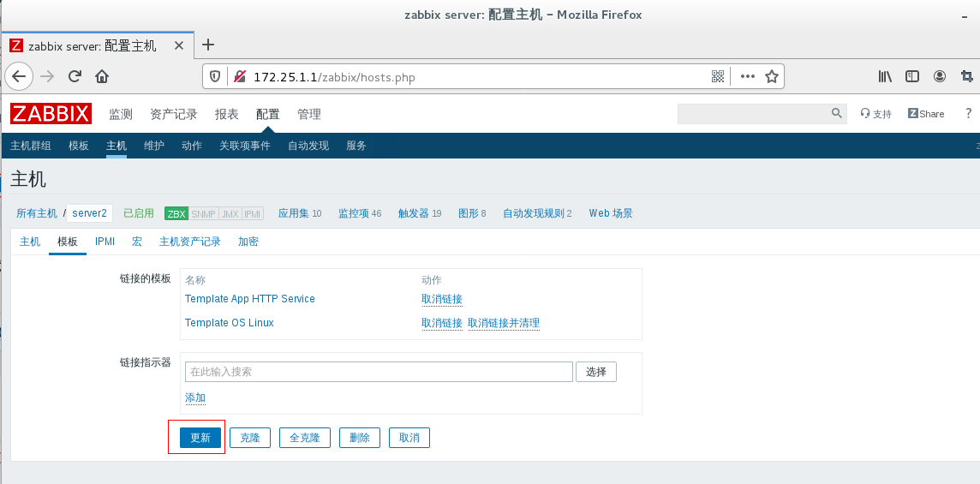Click the JMX availability badge
This screenshot has width=980, height=484.
[230, 214]
